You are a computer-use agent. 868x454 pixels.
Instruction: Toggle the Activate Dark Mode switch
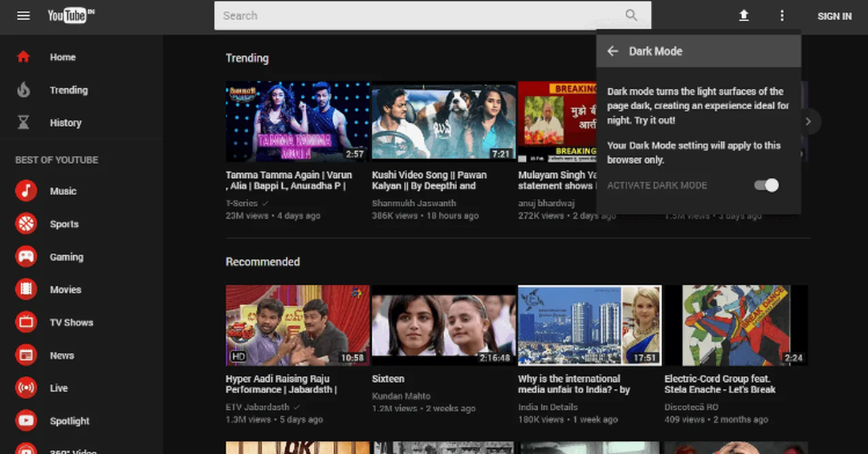[766, 186]
